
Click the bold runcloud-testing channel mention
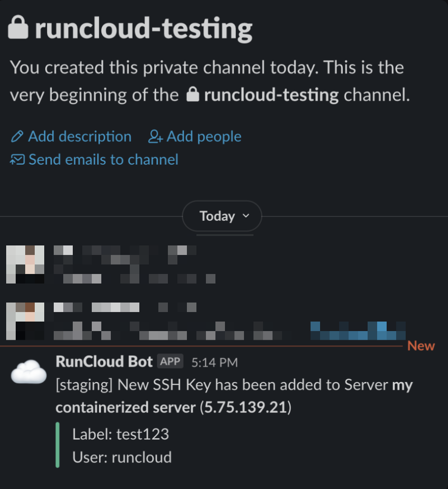[271, 95]
